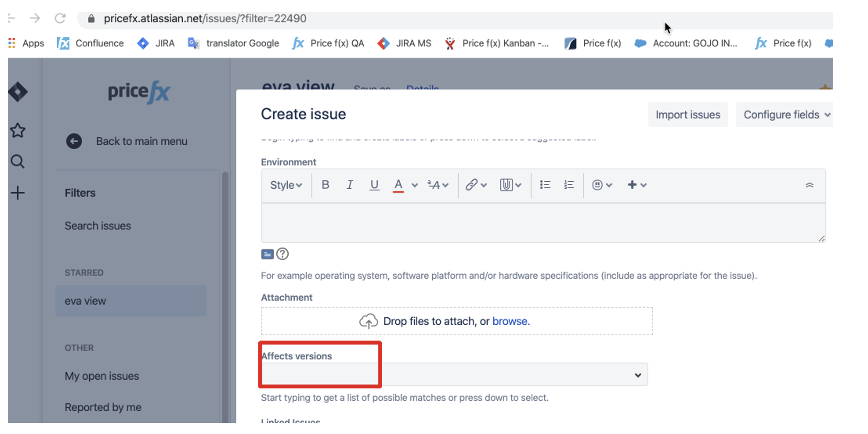Select Search issues in Filters menu
868x434 pixels.
98,226
